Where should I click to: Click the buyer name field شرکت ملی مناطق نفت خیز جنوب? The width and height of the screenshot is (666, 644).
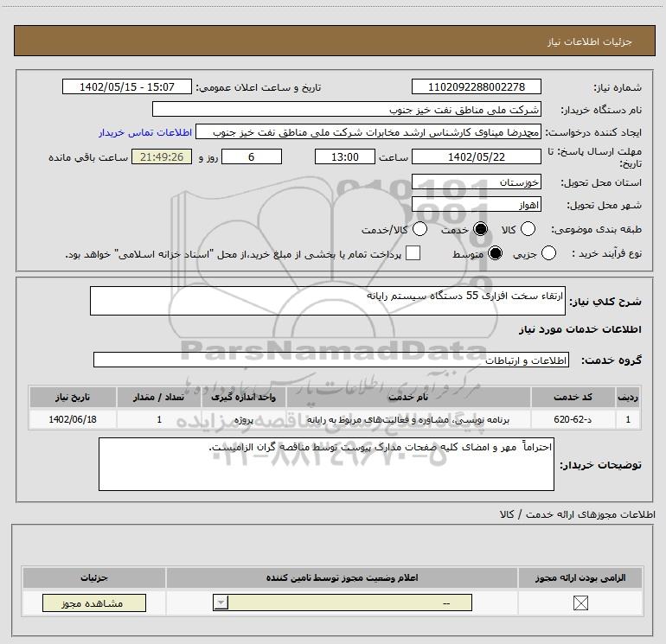(347, 109)
